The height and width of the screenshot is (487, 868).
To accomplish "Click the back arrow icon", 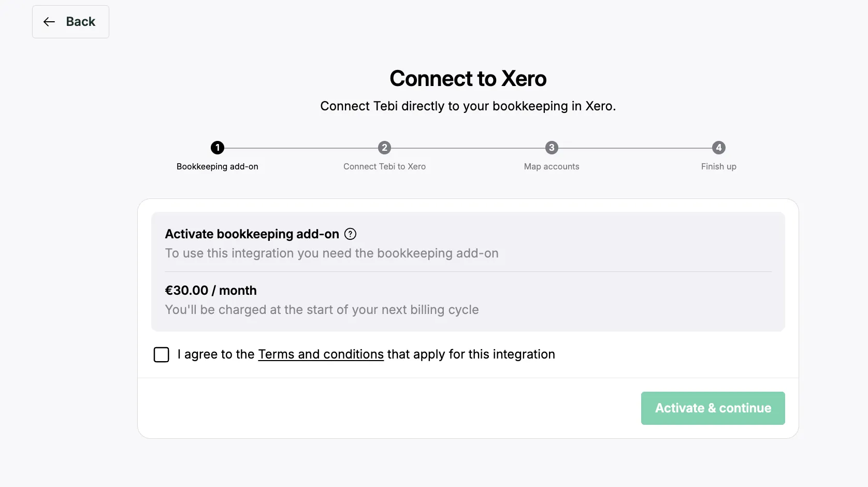I will point(49,22).
